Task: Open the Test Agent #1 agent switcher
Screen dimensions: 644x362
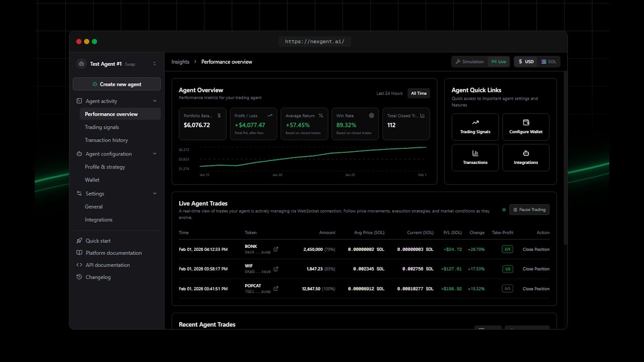Action: pos(117,64)
